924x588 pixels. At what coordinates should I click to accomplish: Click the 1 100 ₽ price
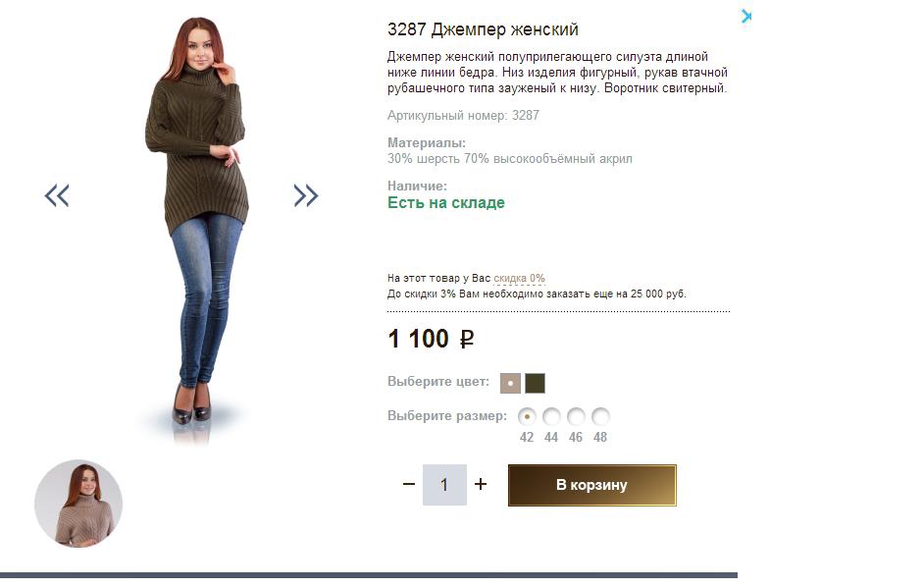[x=431, y=339]
